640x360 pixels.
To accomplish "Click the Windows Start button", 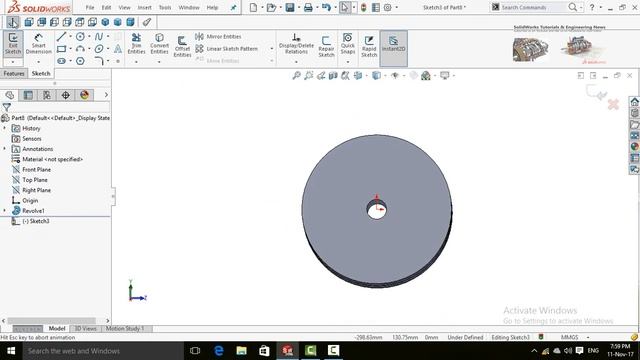I will pos(11,351).
